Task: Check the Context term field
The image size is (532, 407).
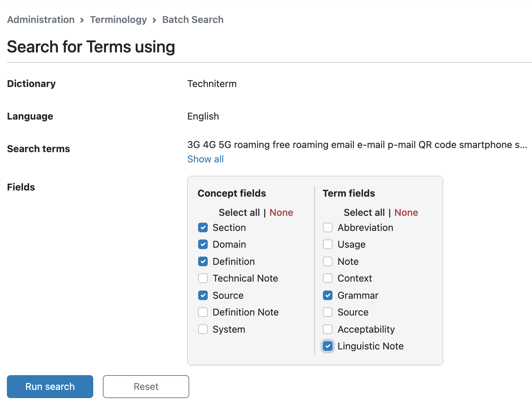Action: (x=328, y=278)
